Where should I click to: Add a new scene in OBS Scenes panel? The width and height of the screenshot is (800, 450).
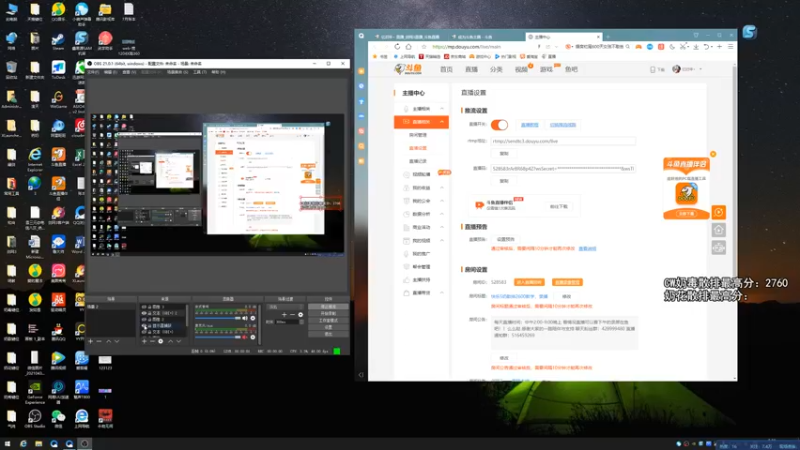click(90, 341)
